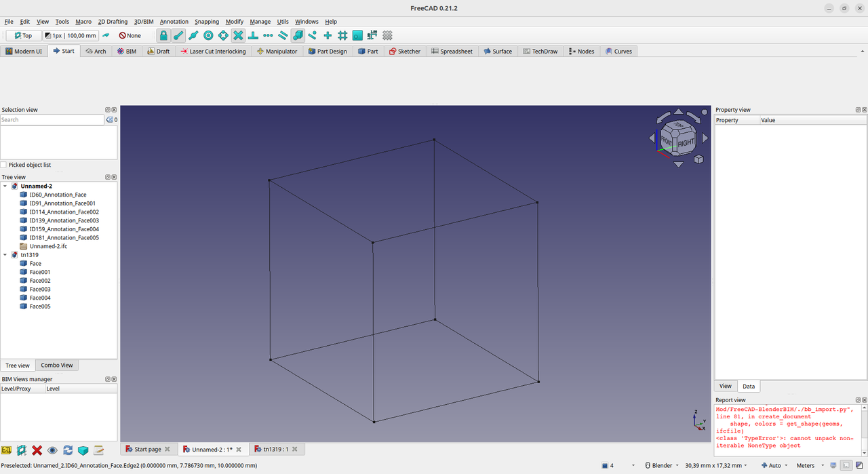Click the navigation cube right arrow

pos(705,138)
